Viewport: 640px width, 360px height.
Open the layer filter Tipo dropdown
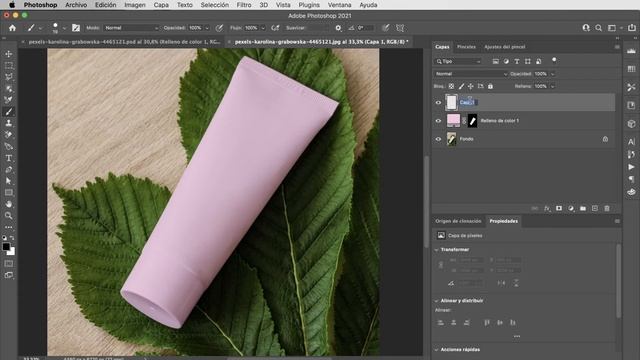click(x=458, y=61)
